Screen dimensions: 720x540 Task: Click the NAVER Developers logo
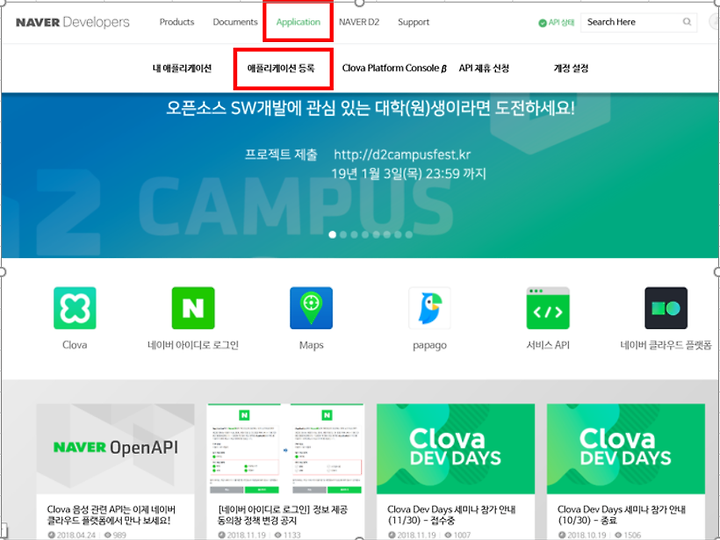point(73,22)
